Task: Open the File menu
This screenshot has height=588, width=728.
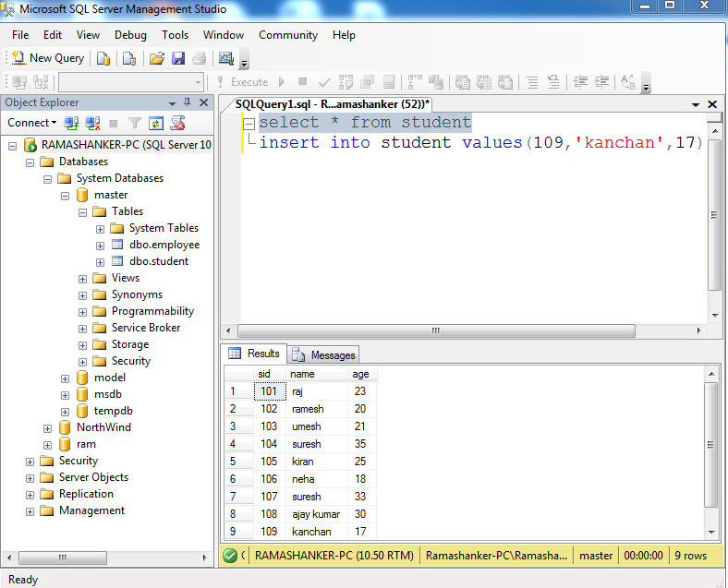Action: click(20, 35)
